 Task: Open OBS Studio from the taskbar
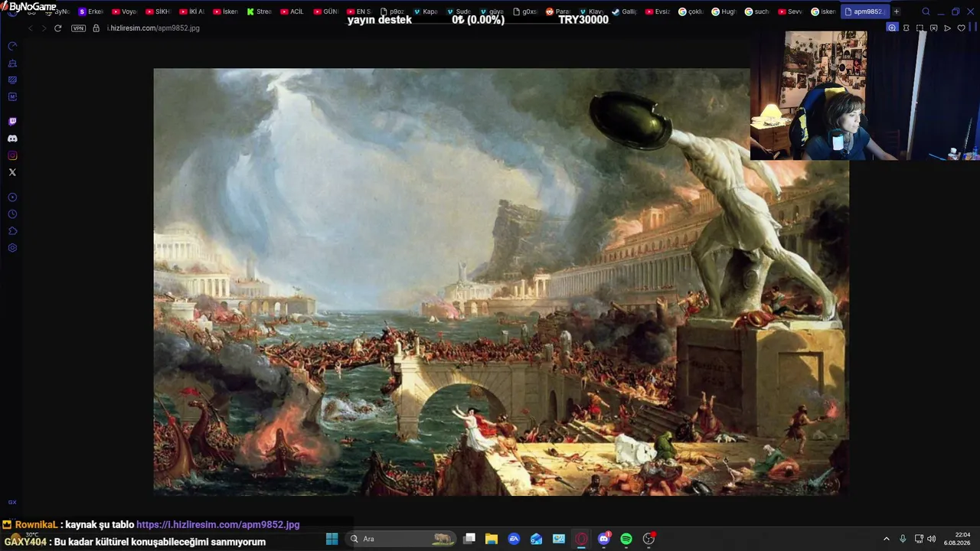[648, 539]
